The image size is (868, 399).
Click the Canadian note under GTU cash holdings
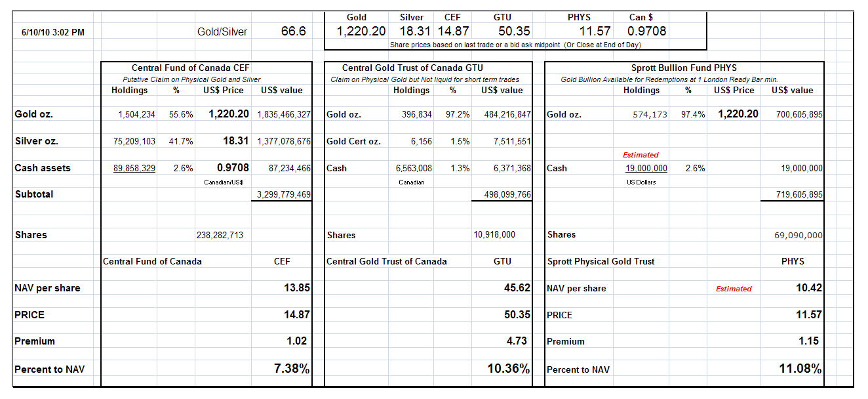(x=412, y=182)
